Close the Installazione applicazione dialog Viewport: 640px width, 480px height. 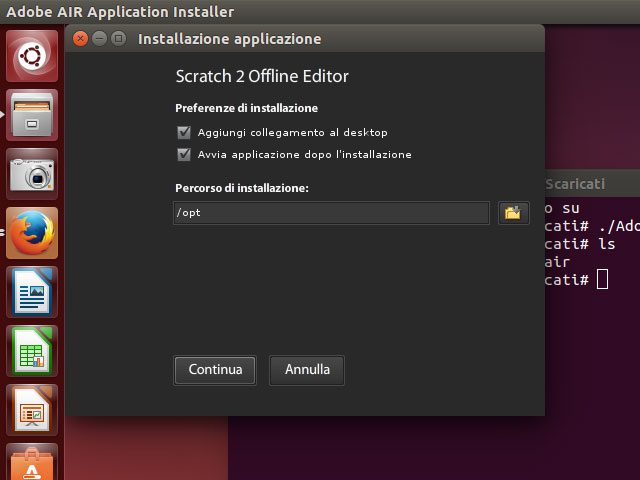pyautogui.click(x=80, y=39)
